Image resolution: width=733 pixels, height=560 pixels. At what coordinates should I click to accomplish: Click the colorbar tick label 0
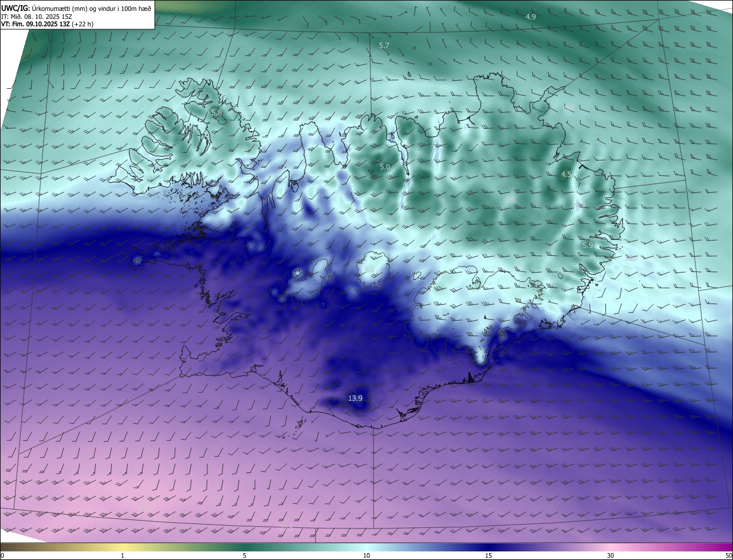click(2, 556)
